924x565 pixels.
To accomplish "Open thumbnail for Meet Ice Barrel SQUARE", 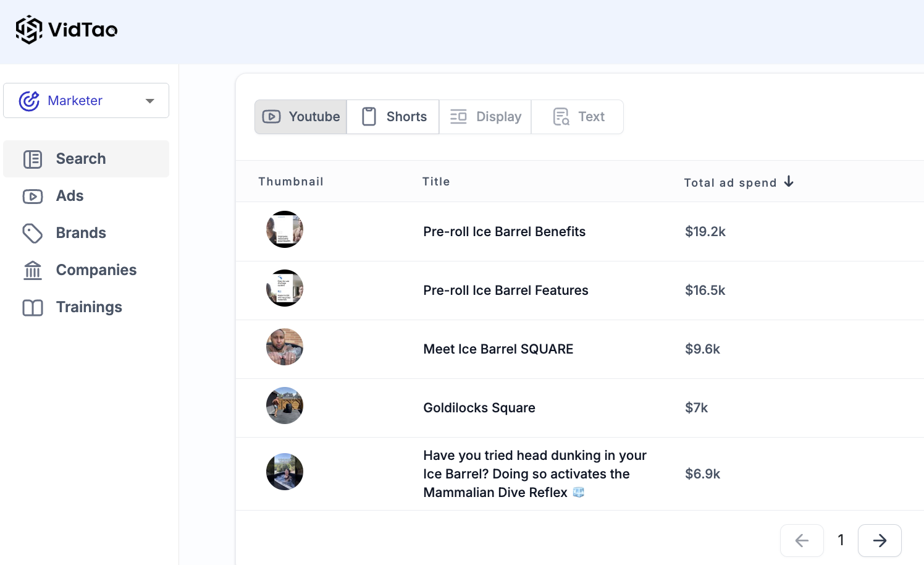I will (x=285, y=347).
